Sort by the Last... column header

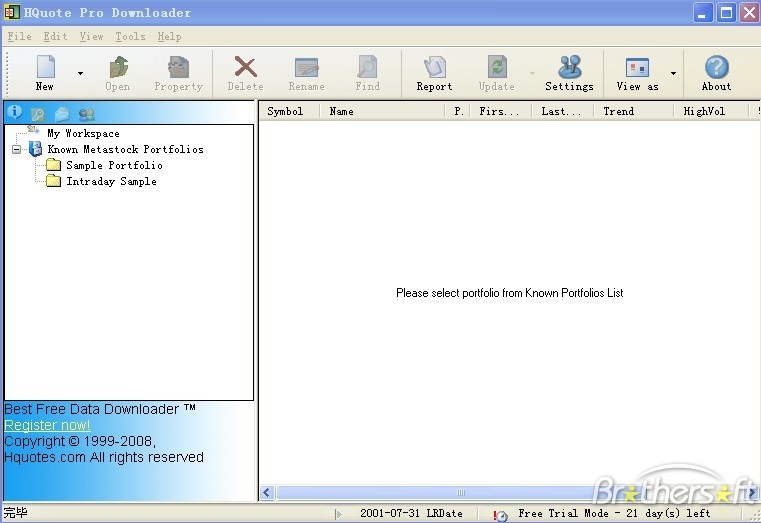pyautogui.click(x=564, y=112)
